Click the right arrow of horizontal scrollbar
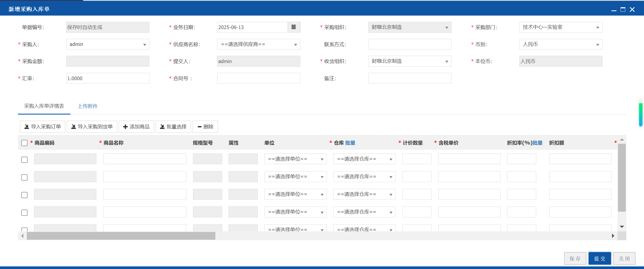The image size is (644, 269). [x=613, y=236]
